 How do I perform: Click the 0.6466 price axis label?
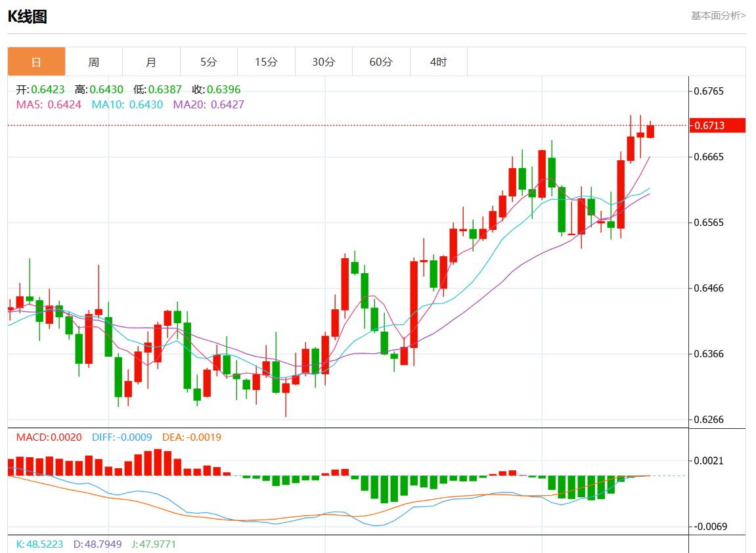709,288
